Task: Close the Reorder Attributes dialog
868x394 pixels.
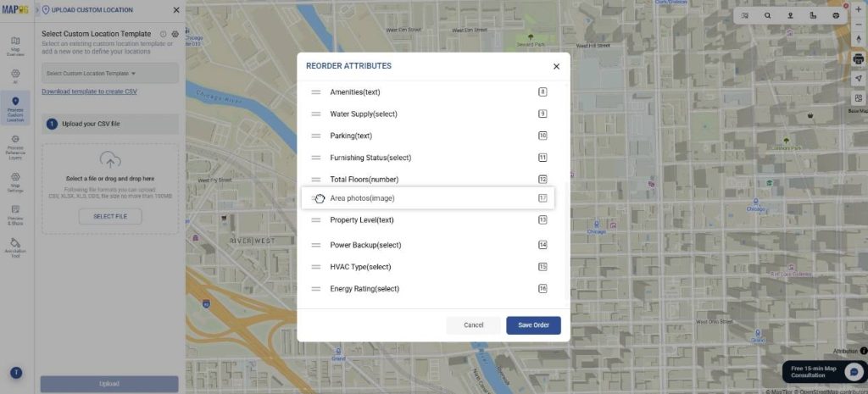Action: 556,66
